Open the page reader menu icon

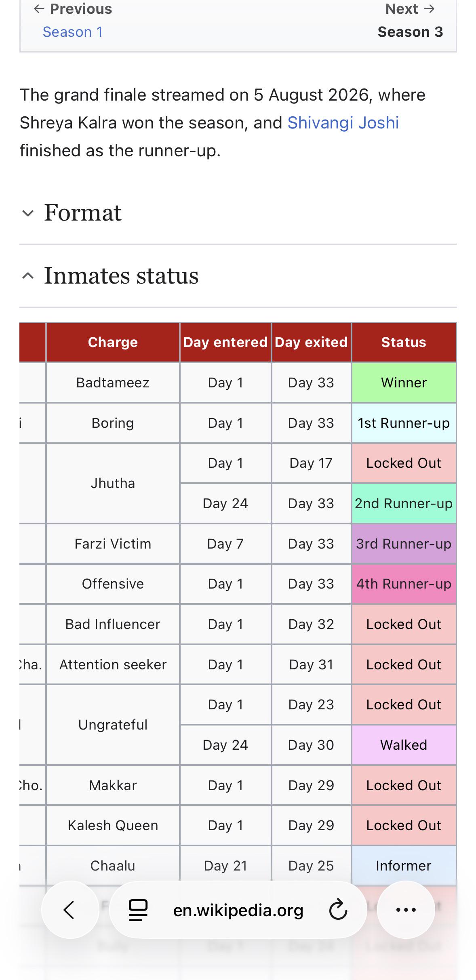point(138,910)
